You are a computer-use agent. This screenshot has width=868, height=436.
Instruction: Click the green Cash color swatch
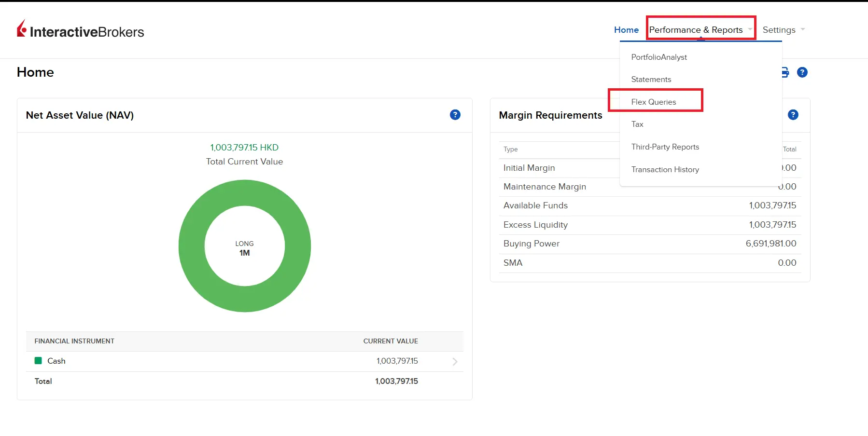tap(38, 361)
